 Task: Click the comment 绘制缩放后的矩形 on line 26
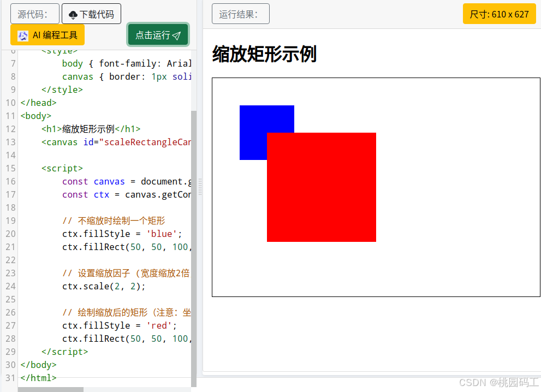(x=126, y=312)
